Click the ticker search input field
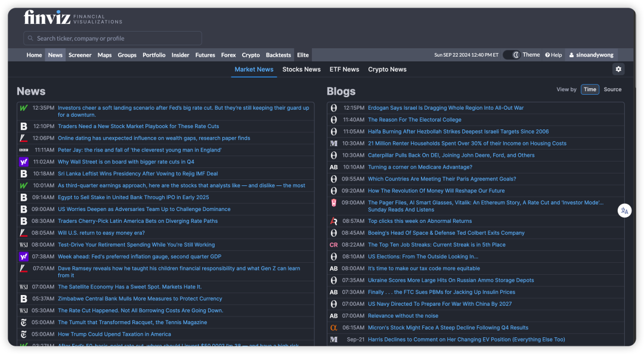Image resolution: width=644 pixels, height=354 pixels. (113, 38)
